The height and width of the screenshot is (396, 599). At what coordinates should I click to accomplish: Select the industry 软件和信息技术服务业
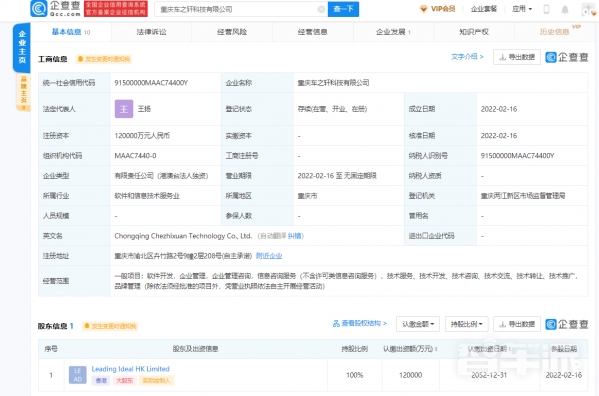(147, 196)
